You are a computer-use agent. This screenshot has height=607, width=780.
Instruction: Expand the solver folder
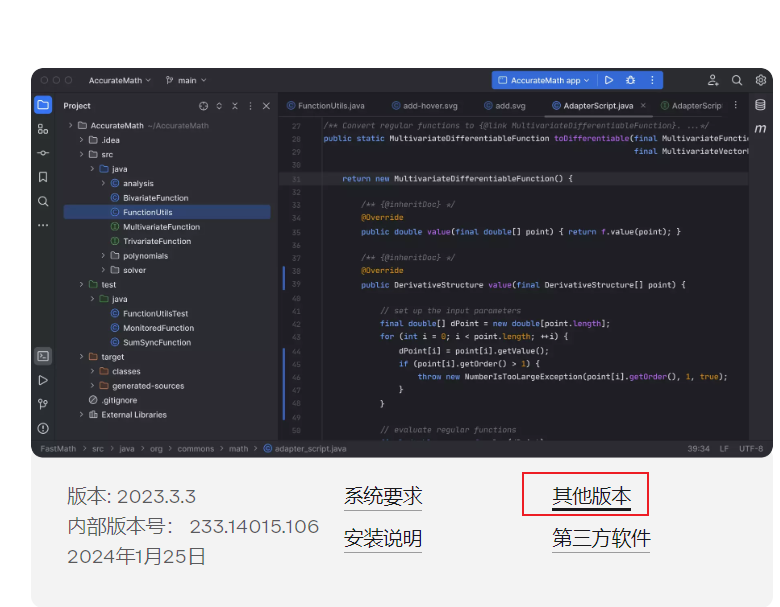[x=103, y=270]
